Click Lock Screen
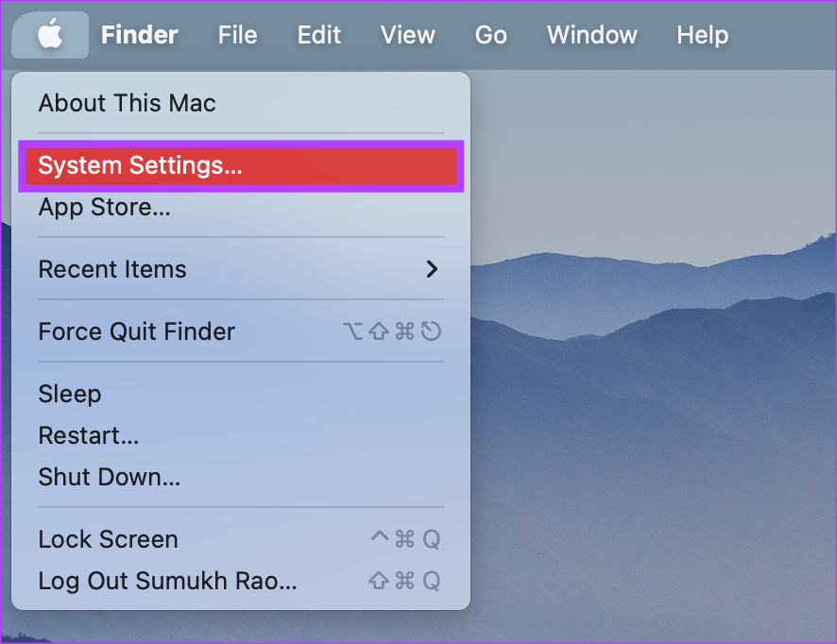Viewport: 837px width, 644px height. coord(108,539)
